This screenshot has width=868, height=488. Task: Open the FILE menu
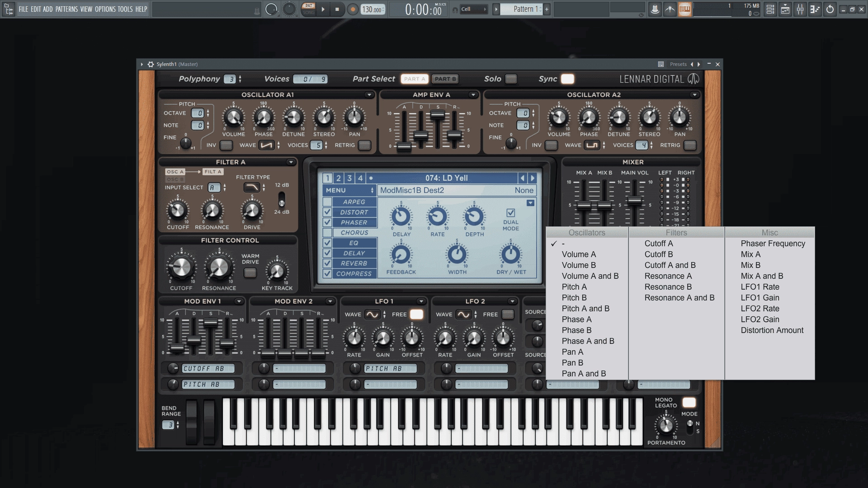click(x=23, y=9)
